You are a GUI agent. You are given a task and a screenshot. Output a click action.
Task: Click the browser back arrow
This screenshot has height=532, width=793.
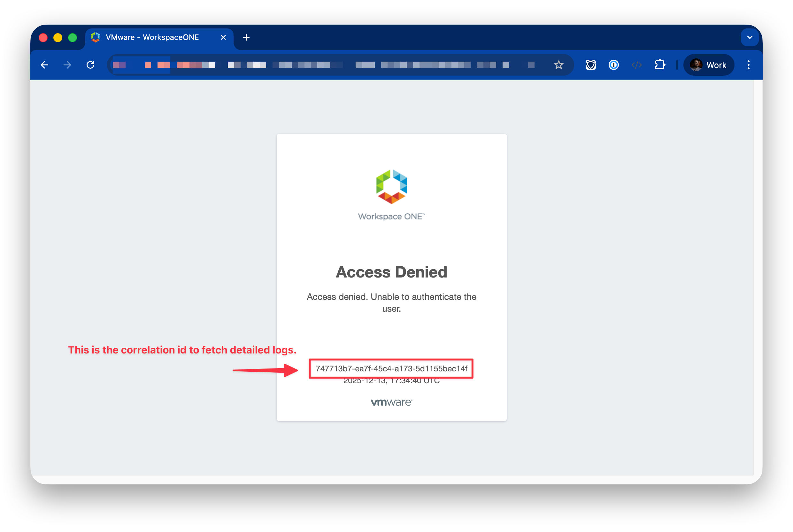(44, 65)
